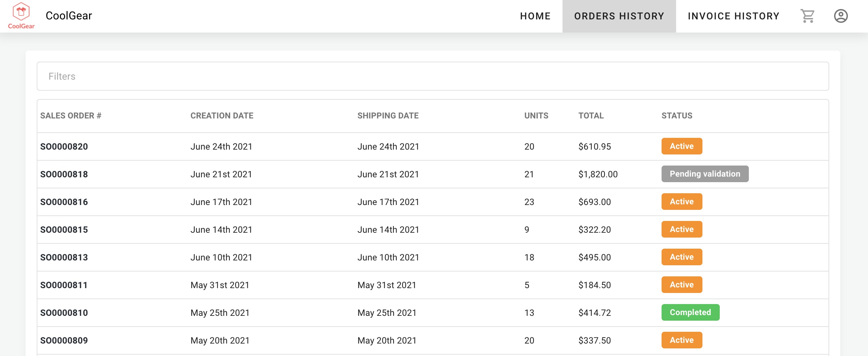Sort by Status column header
This screenshot has width=868, height=356.
pyautogui.click(x=677, y=116)
